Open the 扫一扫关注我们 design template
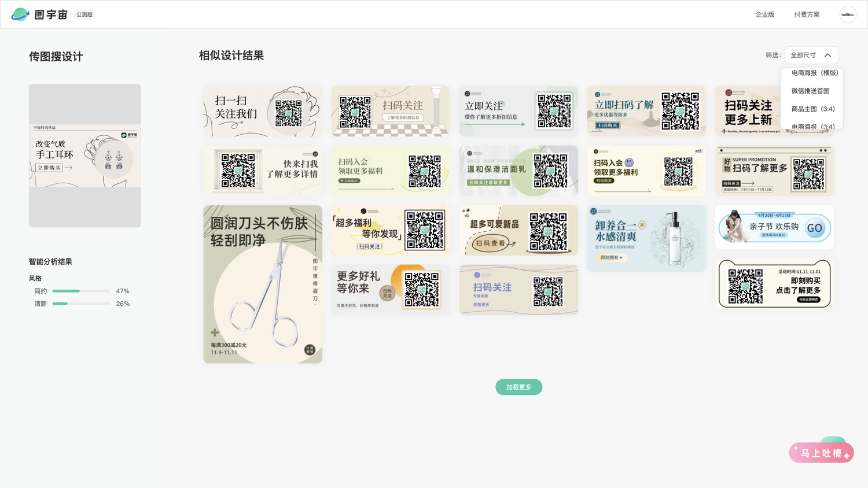Image resolution: width=868 pixels, height=488 pixels. (263, 111)
